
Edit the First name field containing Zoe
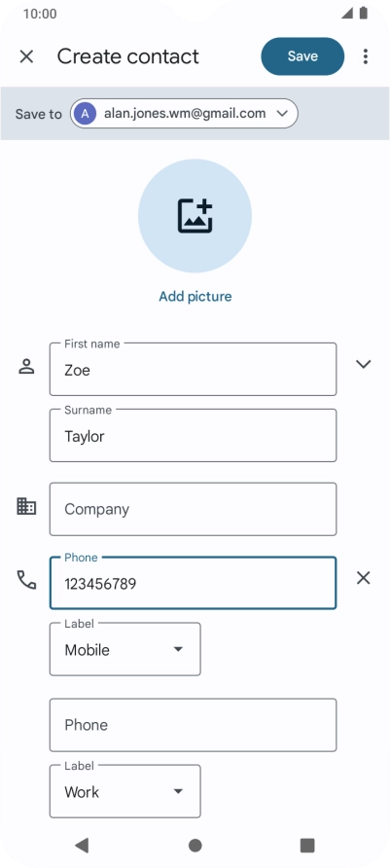(x=194, y=369)
